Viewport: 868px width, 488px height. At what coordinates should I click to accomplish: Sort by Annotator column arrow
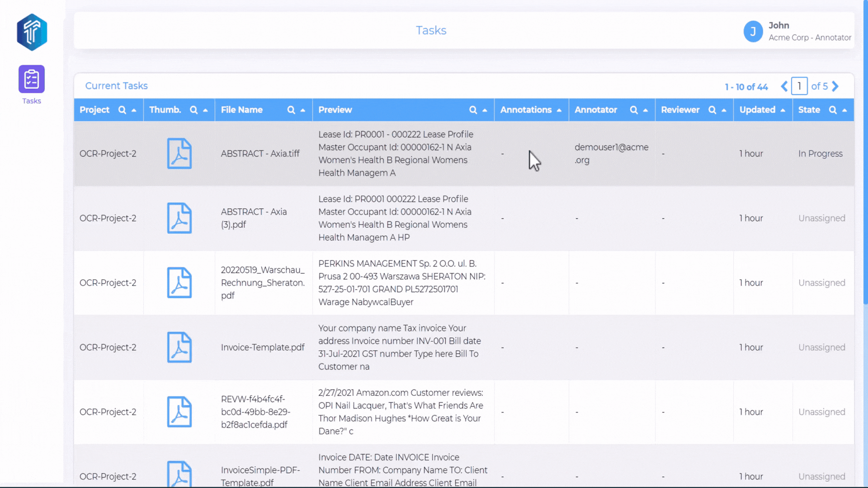point(646,110)
